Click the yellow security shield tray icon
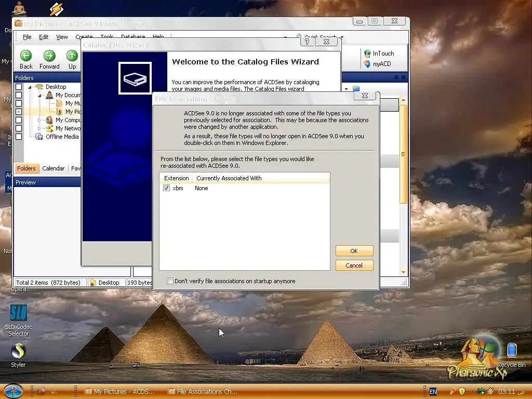The image size is (532, 399). coord(462,391)
